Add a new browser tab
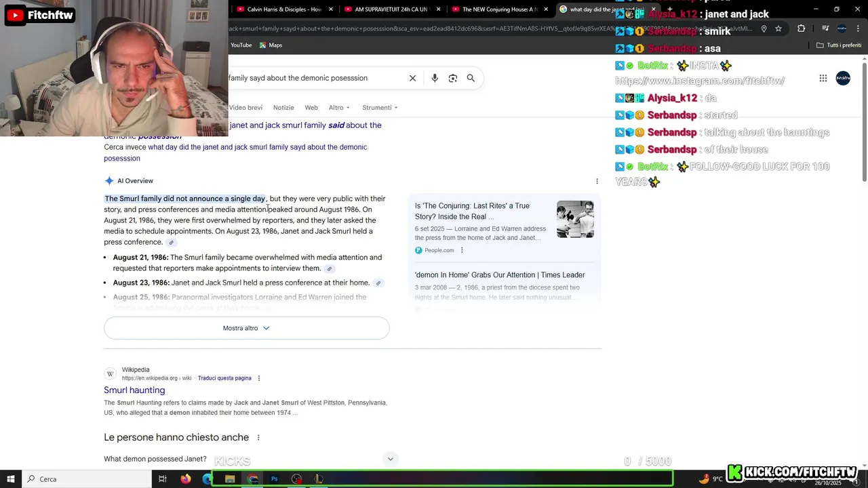This screenshot has height=488, width=868. (669, 9)
